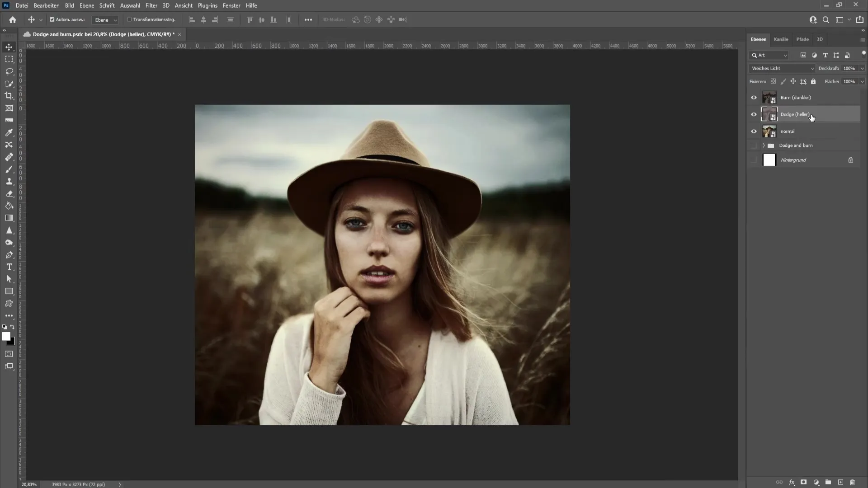Link layers with chain icon
Viewport: 868px width, 488px height.
coord(779,482)
